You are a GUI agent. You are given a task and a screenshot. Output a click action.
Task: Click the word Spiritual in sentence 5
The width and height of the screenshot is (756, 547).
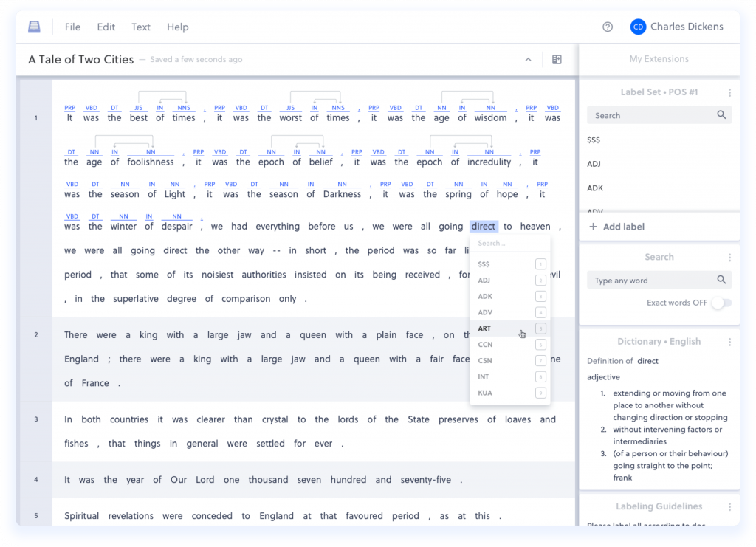point(81,516)
